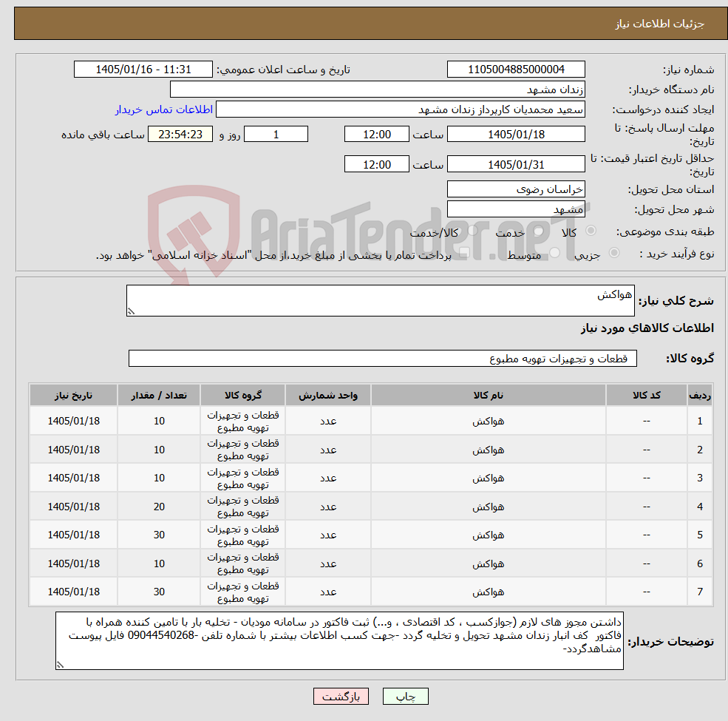Click the response deadline hour field in the 1405/01/18 row

pos(376,135)
